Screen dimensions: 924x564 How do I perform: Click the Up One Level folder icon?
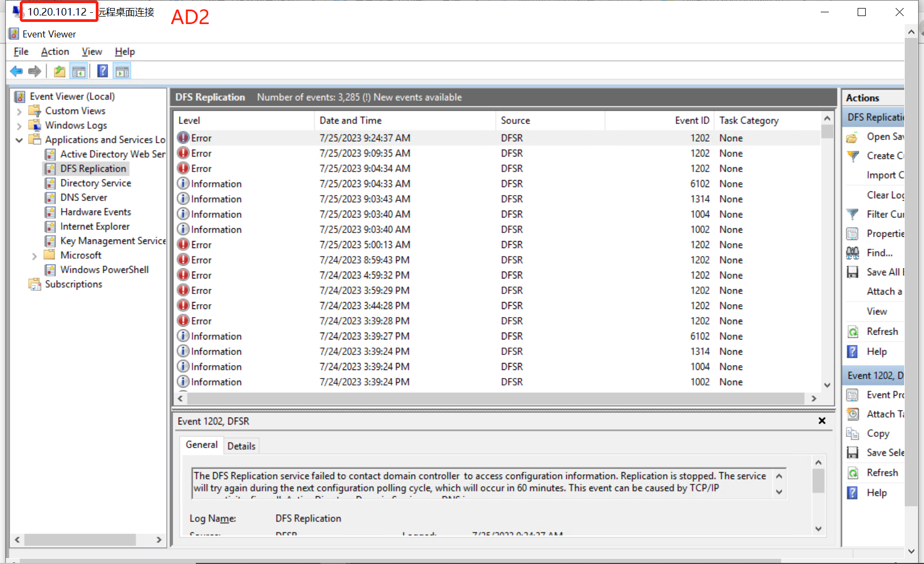click(x=59, y=71)
